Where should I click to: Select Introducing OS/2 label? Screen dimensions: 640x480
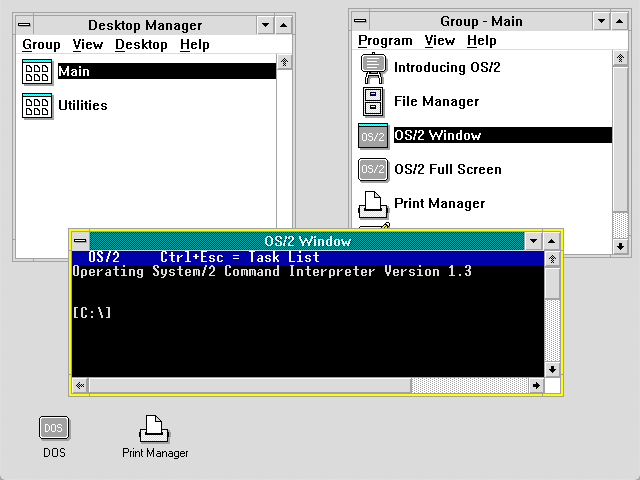[447, 67]
